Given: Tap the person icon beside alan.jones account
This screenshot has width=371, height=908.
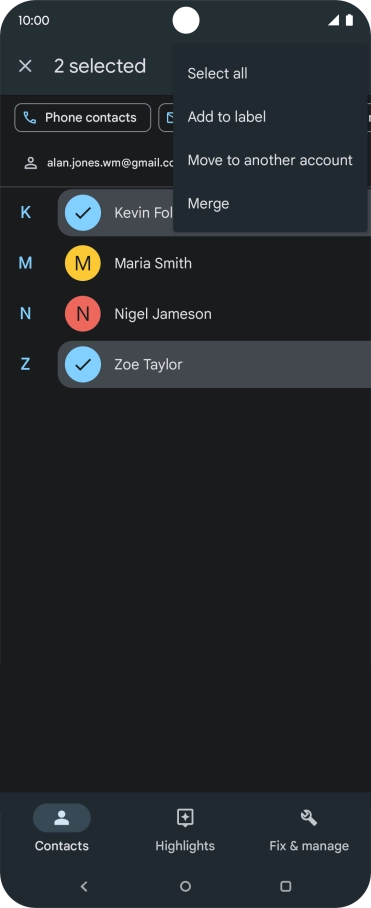Looking at the screenshot, I should coord(31,163).
